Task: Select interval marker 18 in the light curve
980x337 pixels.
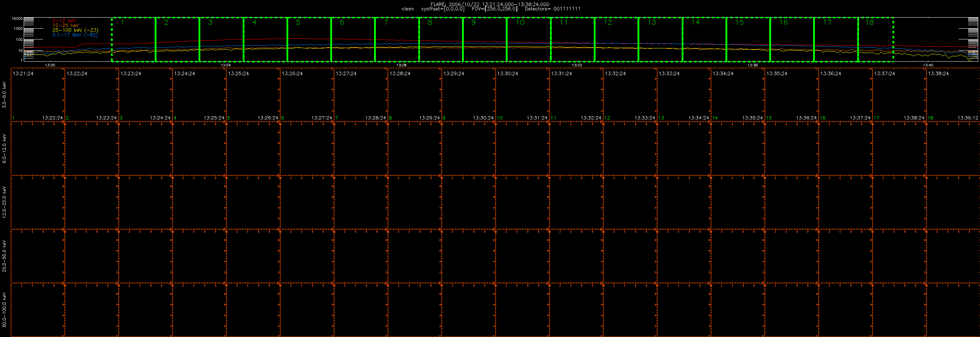Action: click(869, 23)
